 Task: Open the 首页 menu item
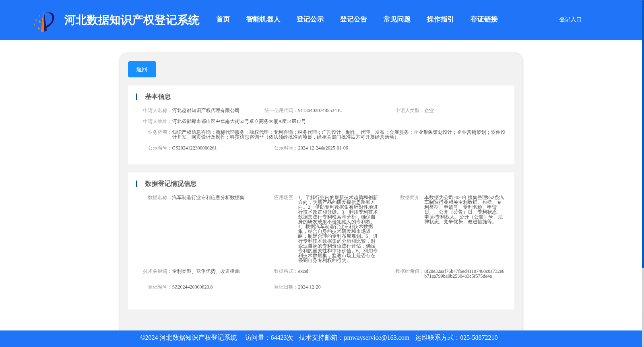coord(223,19)
